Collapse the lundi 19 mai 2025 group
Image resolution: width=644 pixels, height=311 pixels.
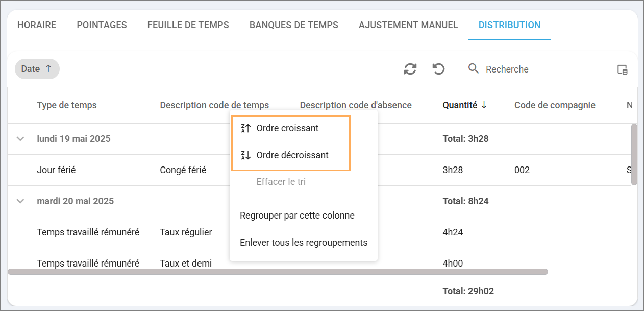pos(20,139)
